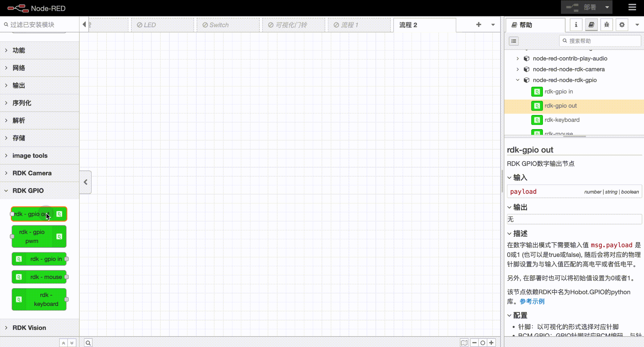Select the 帮助 sidebar tab
This screenshot has height=347, width=644.
[x=535, y=25]
